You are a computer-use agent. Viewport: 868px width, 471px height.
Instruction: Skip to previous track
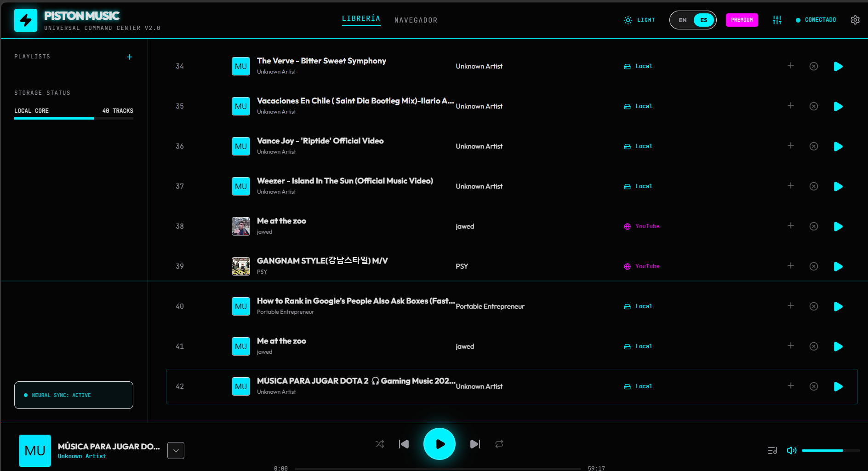click(404, 444)
